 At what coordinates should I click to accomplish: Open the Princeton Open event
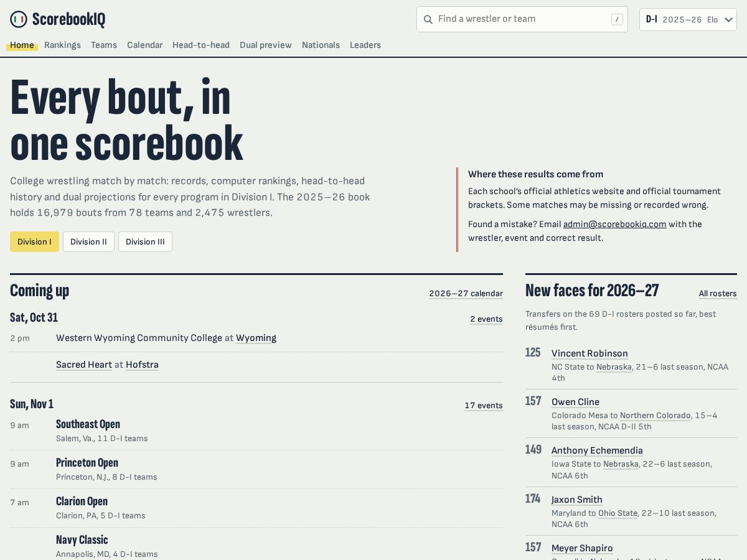click(x=87, y=463)
